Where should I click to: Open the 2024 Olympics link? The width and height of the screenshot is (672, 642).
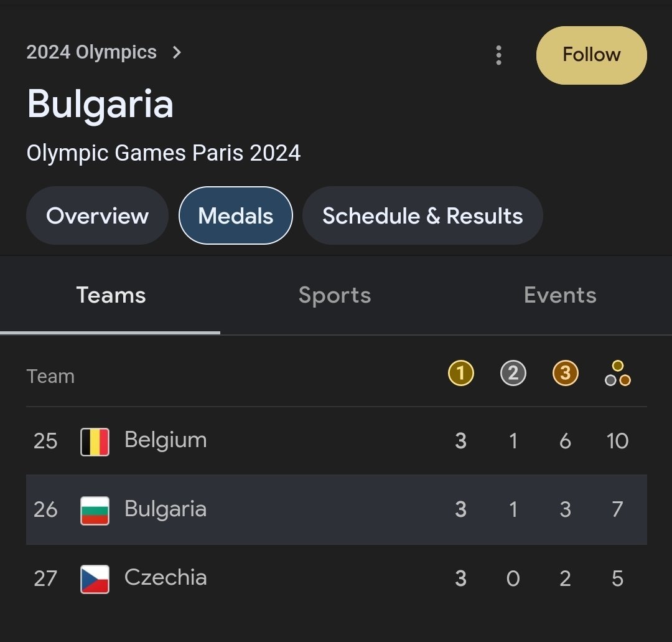click(x=91, y=52)
